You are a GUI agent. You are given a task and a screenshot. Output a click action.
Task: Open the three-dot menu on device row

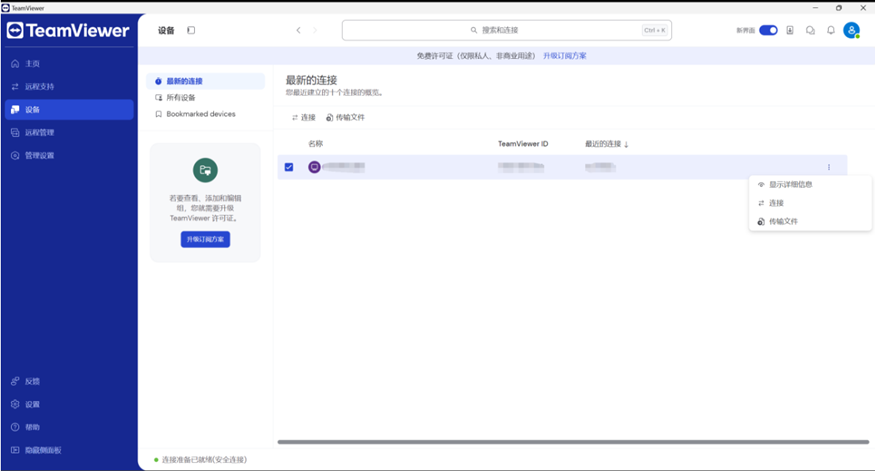tap(829, 167)
